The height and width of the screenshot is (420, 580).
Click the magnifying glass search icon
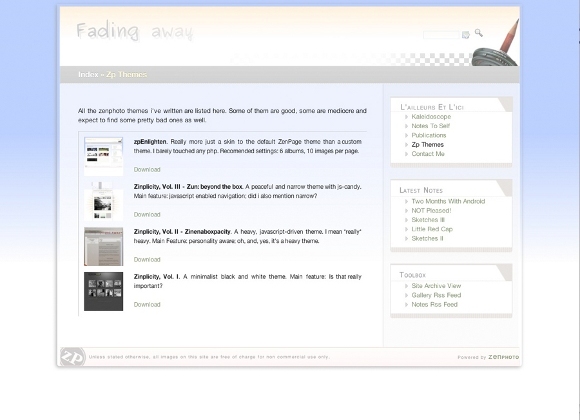479,33
